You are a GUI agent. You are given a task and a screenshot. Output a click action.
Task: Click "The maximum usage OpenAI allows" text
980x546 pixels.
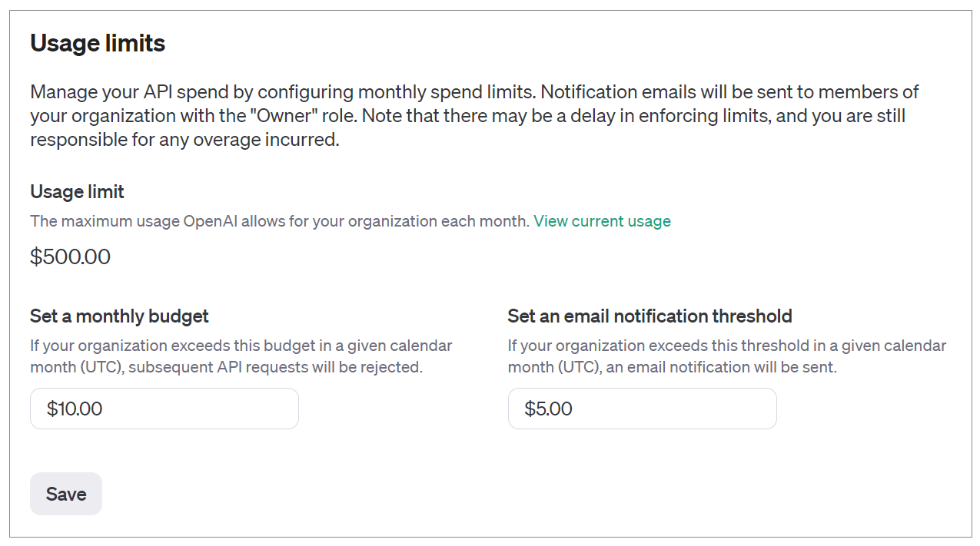point(154,221)
